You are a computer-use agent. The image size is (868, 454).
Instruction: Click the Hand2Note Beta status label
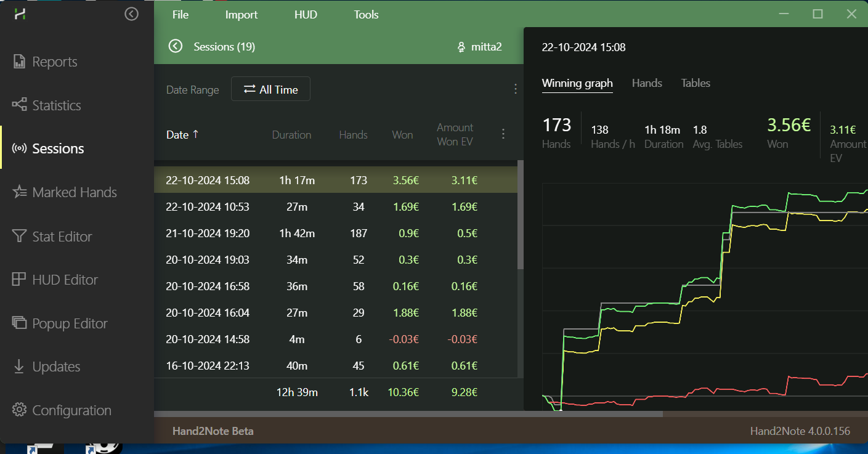pos(213,431)
